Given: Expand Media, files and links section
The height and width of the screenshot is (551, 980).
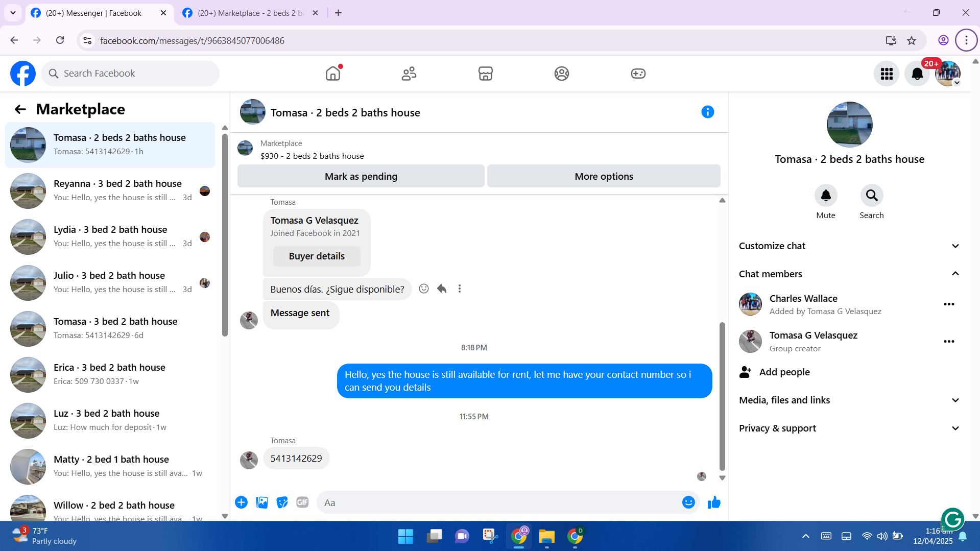Looking at the screenshot, I should 849,400.
